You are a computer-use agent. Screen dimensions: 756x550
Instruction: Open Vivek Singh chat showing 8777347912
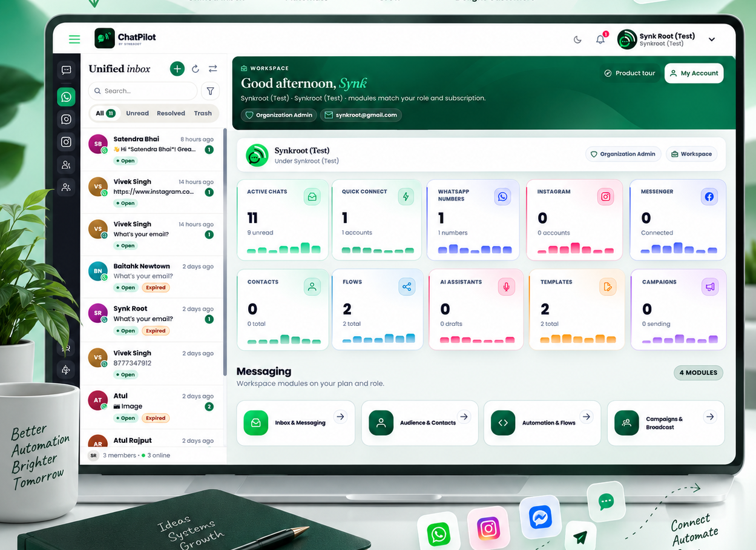152,363
